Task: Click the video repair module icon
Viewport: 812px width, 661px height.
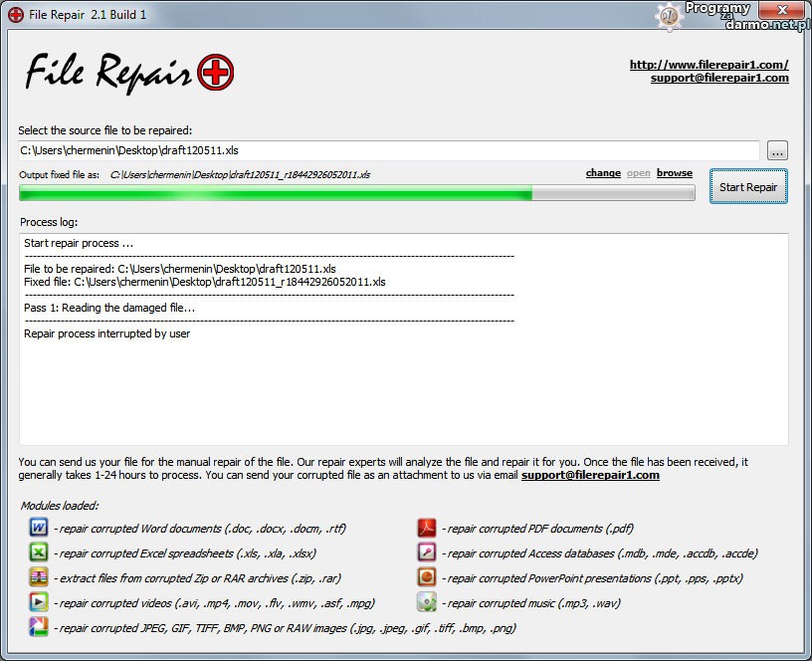Action: coord(38,602)
